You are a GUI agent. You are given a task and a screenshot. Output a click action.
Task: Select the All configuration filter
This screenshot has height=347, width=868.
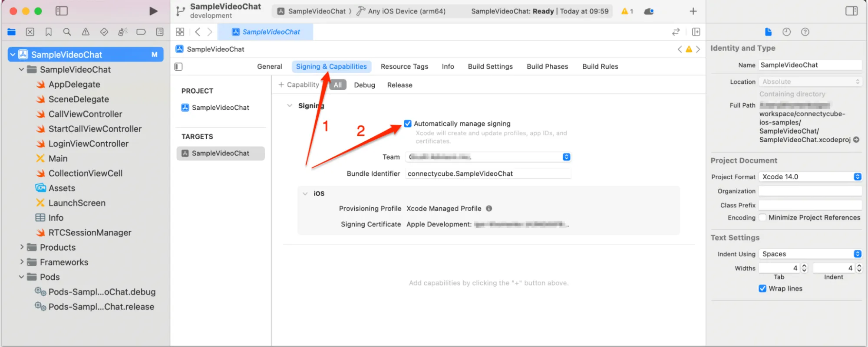[x=338, y=85]
